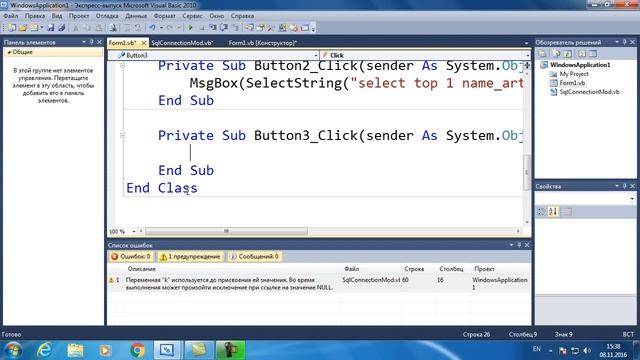This screenshot has height=360, width=640.
Task: Click the vertical scrollbar thumb of the code editor
Action: click(x=527, y=172)
